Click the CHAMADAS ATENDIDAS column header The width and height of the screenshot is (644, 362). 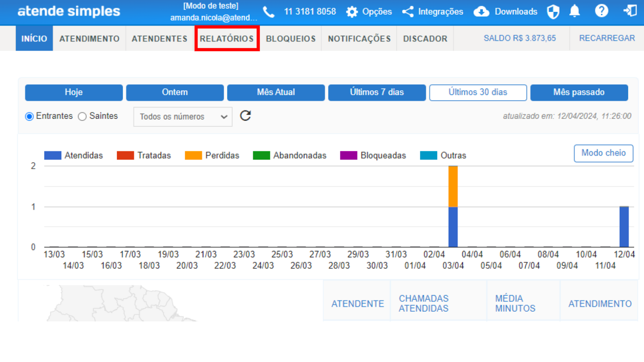(x=423, y=303)
